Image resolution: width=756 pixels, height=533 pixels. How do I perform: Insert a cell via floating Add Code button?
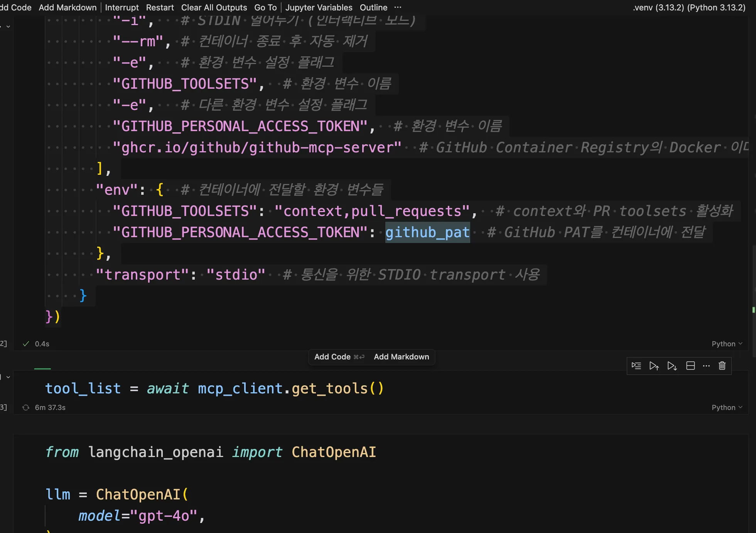pyautogui.click(x=332, y=357)
